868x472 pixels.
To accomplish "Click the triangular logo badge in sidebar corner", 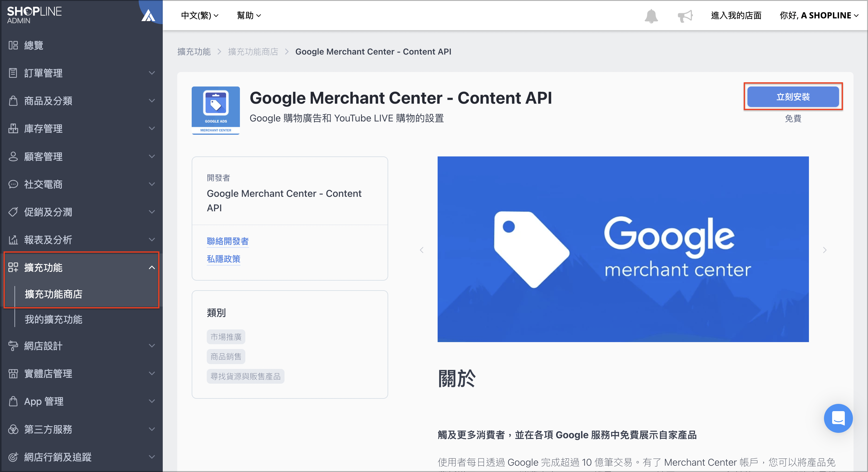I will coord(148,15).
